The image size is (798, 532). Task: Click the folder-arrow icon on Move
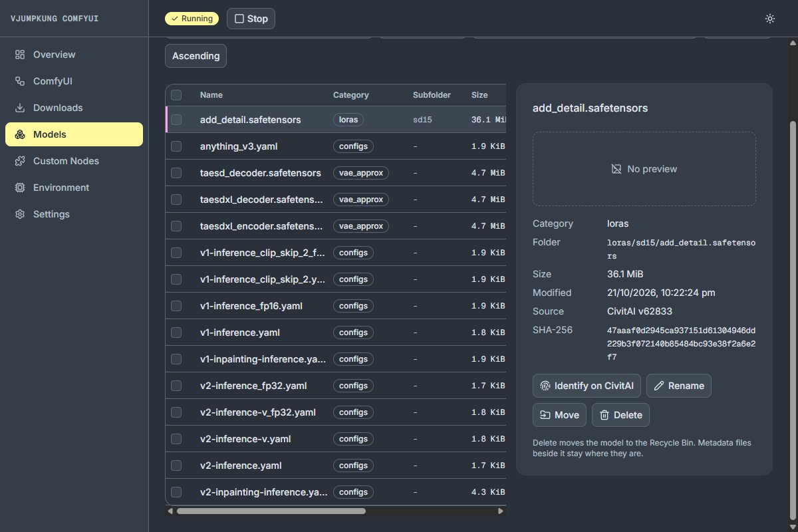pos(545,415)
